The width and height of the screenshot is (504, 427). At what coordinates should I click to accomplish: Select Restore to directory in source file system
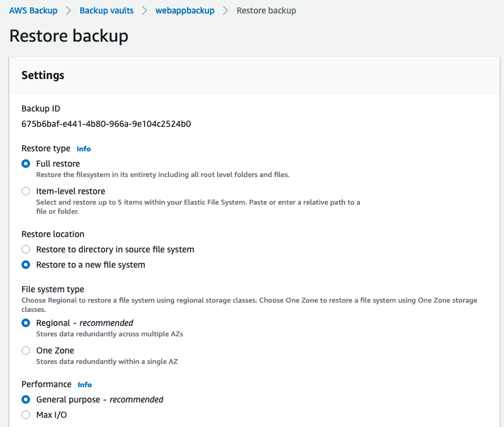[26, 249]
